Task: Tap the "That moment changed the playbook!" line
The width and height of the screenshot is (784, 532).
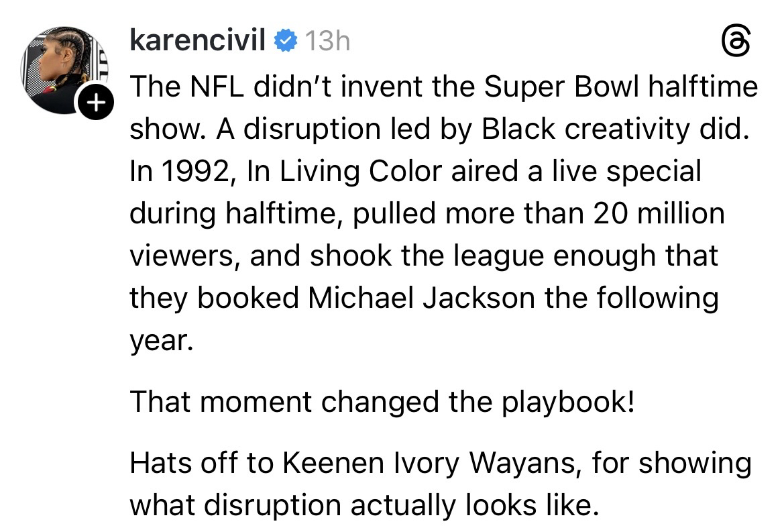Action: tap(381, 401)
